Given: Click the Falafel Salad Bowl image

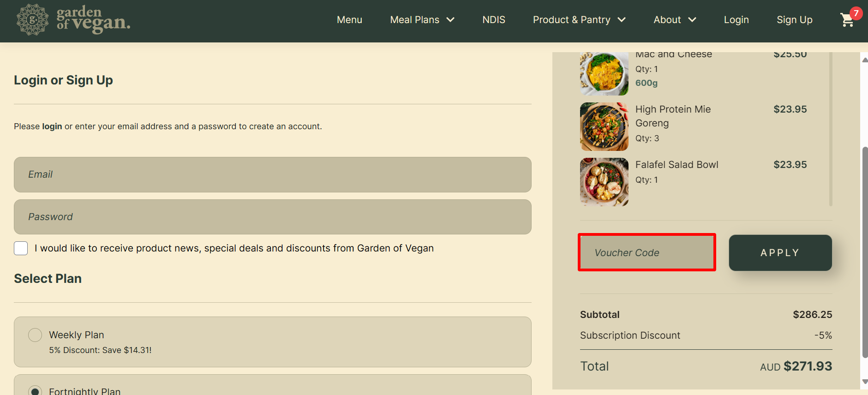Looking at the screenshot, I should tap(604, 181).
